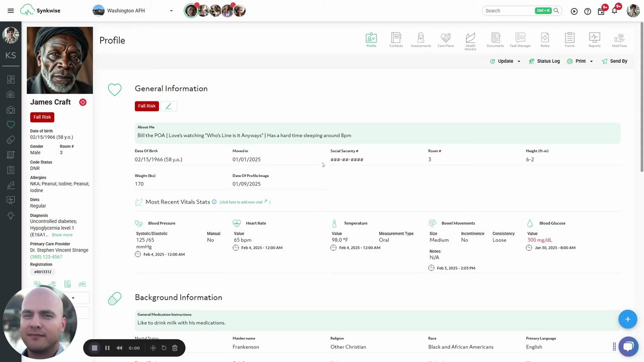The height and width of the screenshot is (362, 644).
Task: Delete the recording with the trash icon
Action: click(x=175, y=348)
